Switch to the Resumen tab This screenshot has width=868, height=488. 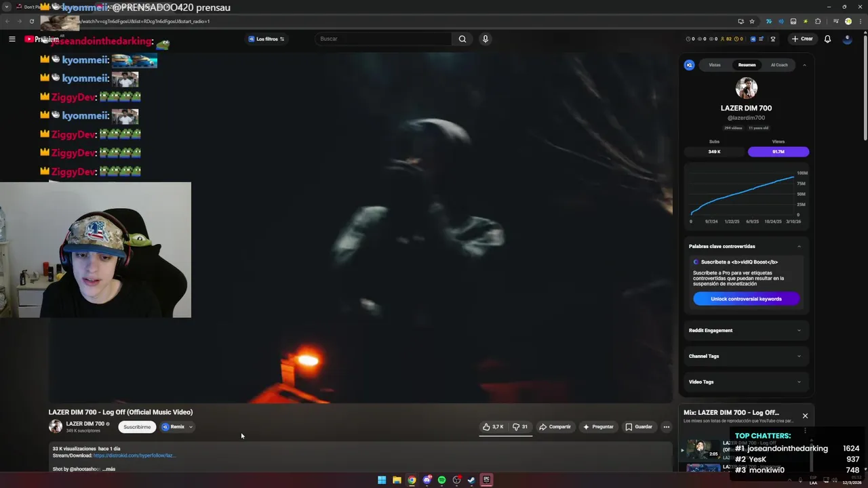747,65
